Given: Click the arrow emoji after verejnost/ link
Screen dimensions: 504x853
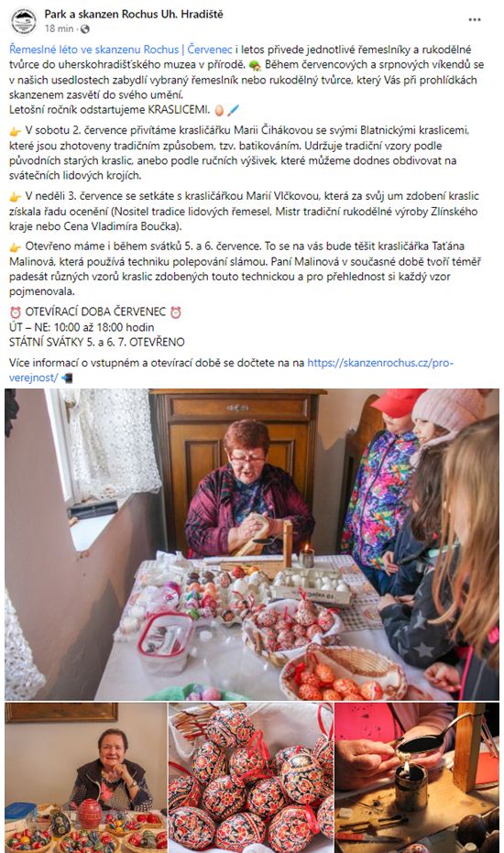Looking at the screenshot, I should pos(66,377).
